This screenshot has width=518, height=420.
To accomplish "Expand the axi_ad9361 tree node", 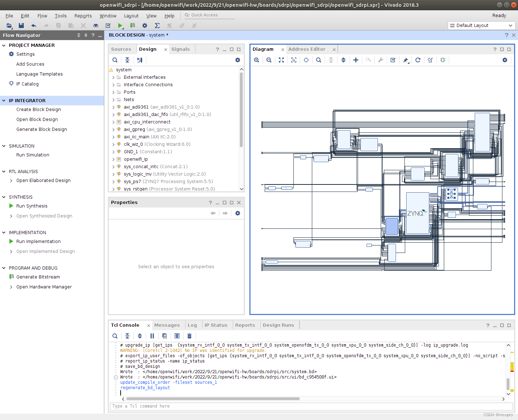I will 114,107.
